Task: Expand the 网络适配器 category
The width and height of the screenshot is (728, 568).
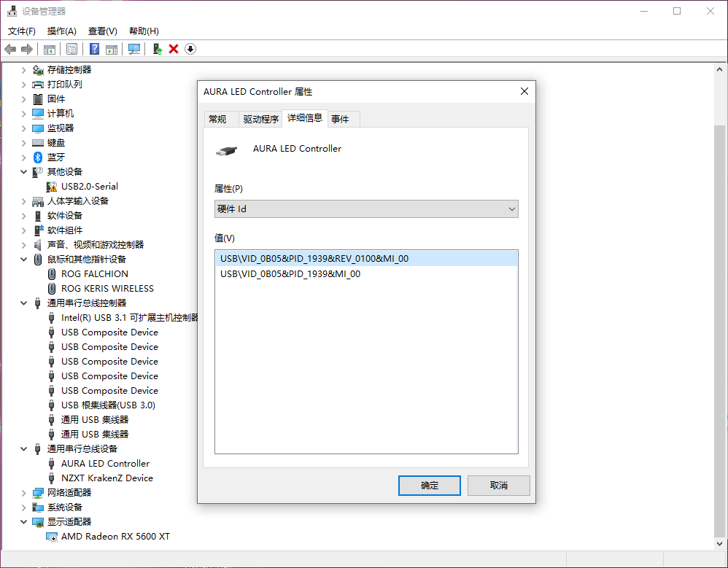Action: point(24,493)
